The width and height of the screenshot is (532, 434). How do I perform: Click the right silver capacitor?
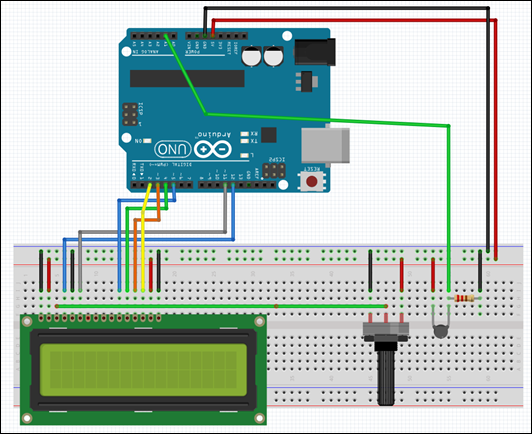273,56
